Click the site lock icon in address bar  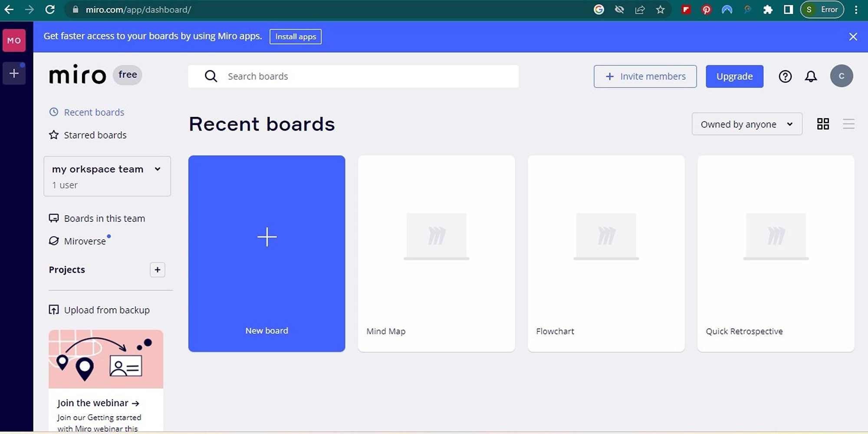76,10
